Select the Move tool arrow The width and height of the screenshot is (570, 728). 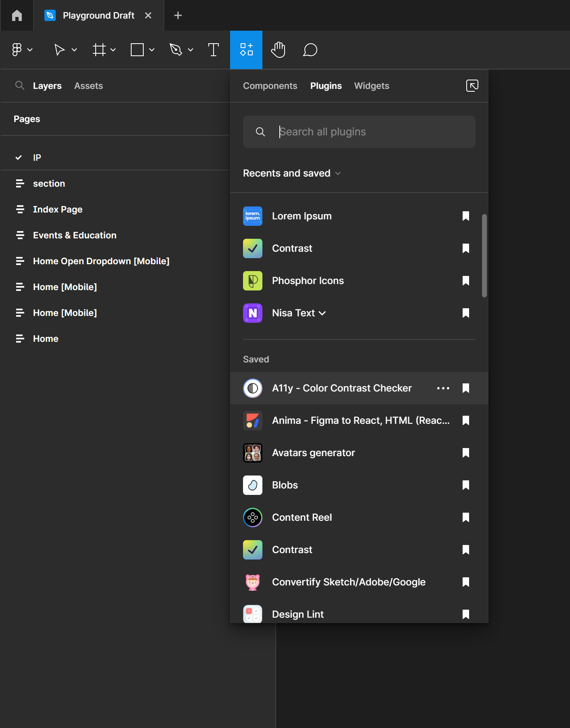tap(59, 50)
